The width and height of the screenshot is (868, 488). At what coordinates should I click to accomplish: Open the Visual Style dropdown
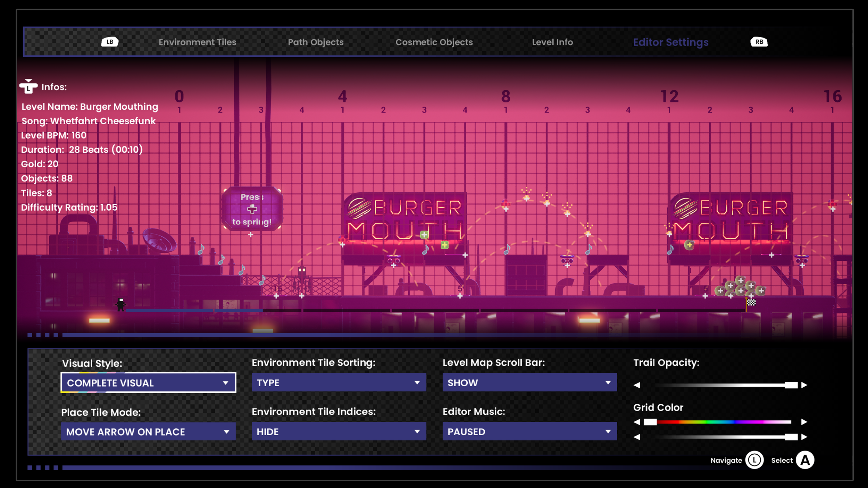(x=148, y=382)
